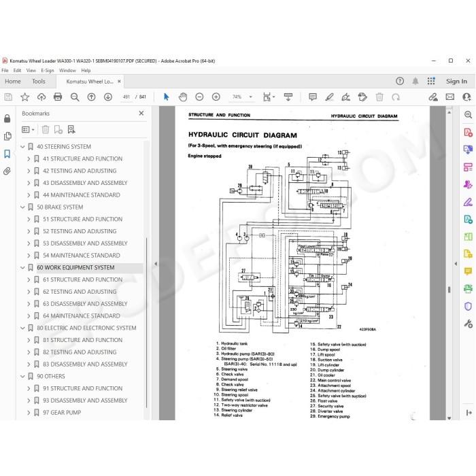Zoom in with plus icon

click(x=216, y=97)
